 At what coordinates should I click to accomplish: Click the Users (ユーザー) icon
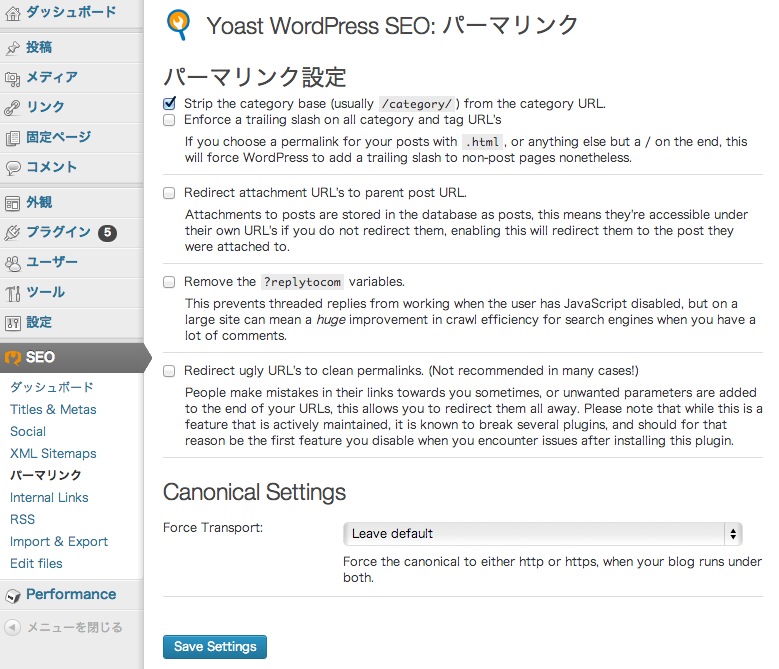(x=13, y=263)
